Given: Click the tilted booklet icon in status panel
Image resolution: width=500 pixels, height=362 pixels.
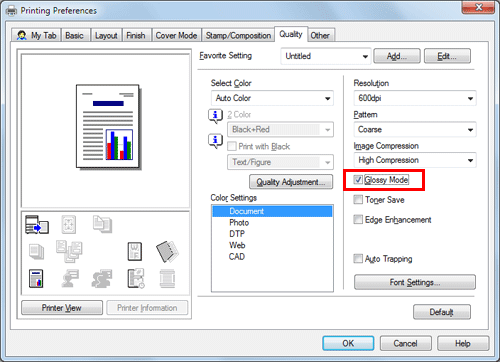Looking at the screenshot, I should [167, 252].
